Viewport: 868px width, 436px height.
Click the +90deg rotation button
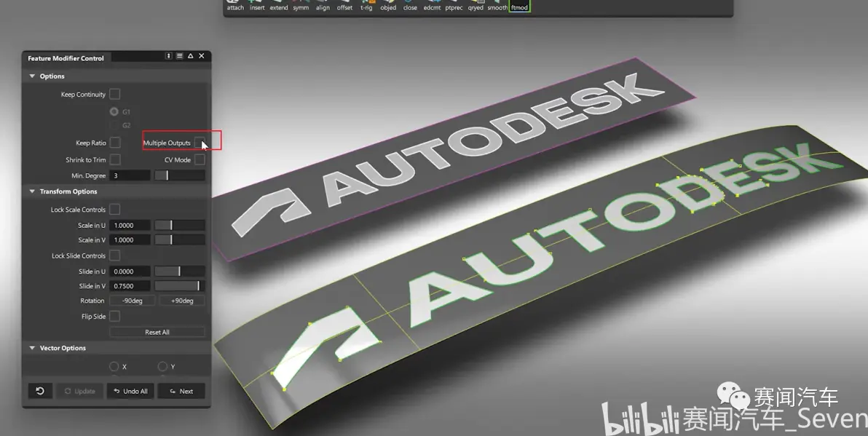pyautogui.click(x=182, y=301)
